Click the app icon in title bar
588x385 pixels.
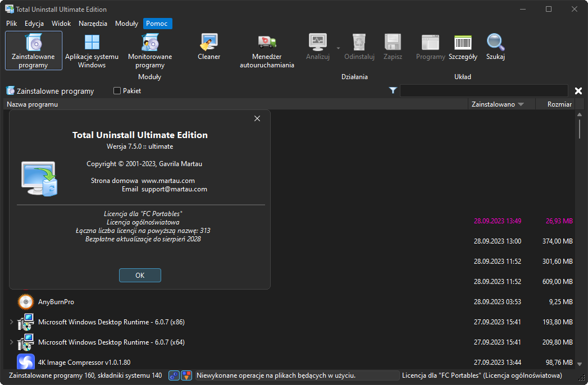(10, 9)
